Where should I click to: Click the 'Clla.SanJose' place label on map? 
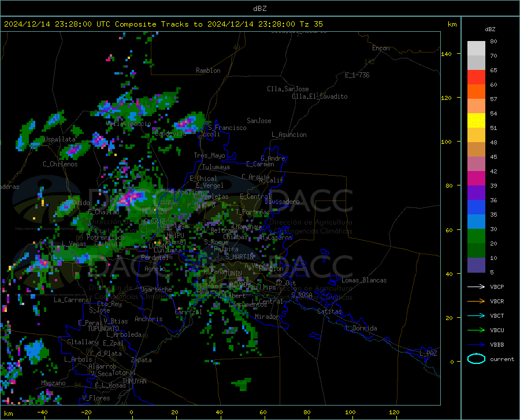click(x=288, y=89)
